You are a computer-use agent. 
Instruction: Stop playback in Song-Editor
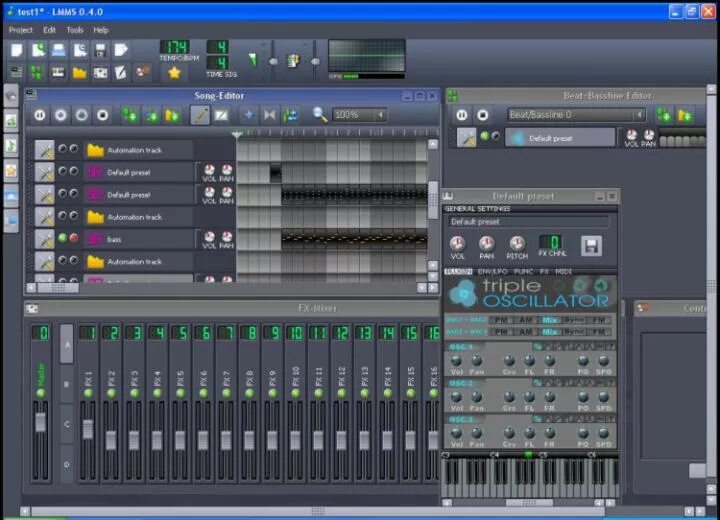coord(103,115)
